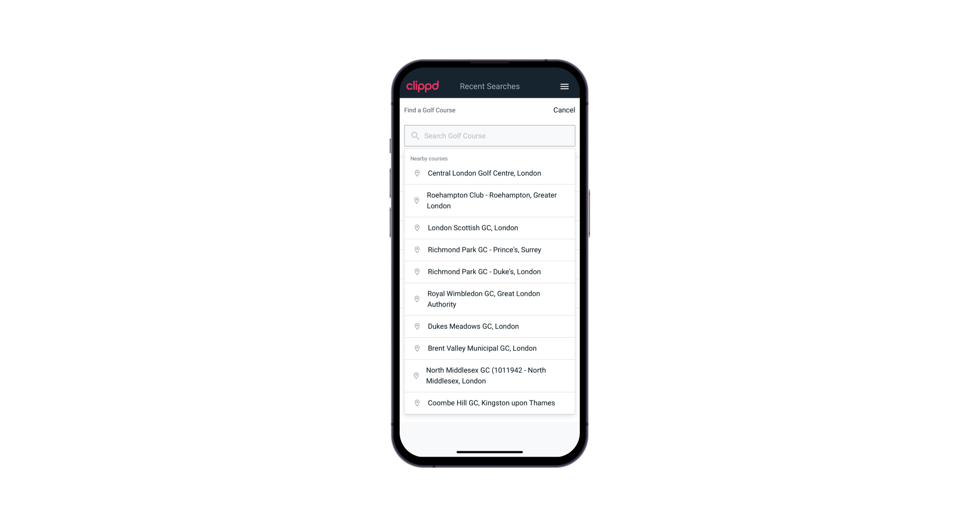The height and width of the screenshot is (527, 980).
Task: Select North Middlesex GC from nearby courses
Action: [x=489, y=375]
